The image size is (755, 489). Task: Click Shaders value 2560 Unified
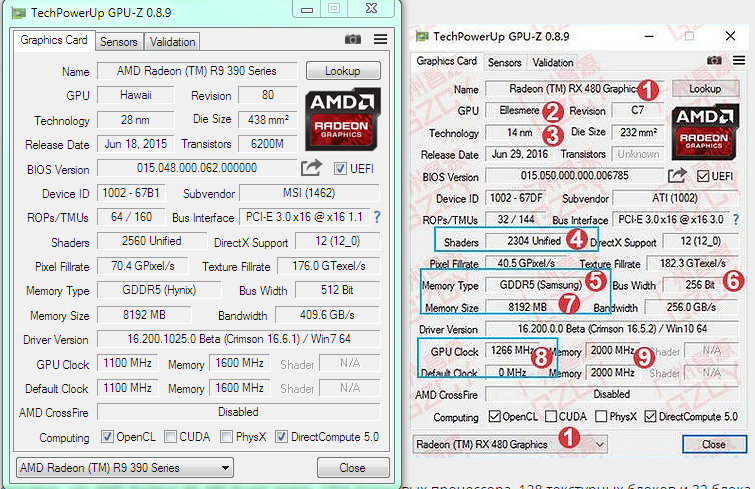click(x=152, y=241)
